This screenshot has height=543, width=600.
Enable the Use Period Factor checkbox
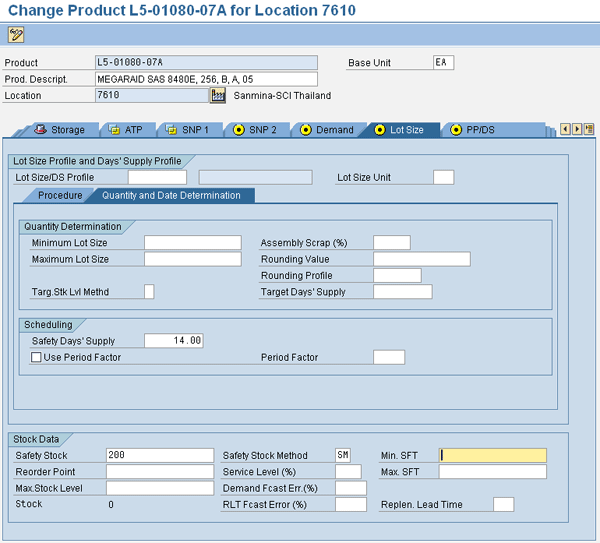tap(37, 357)
